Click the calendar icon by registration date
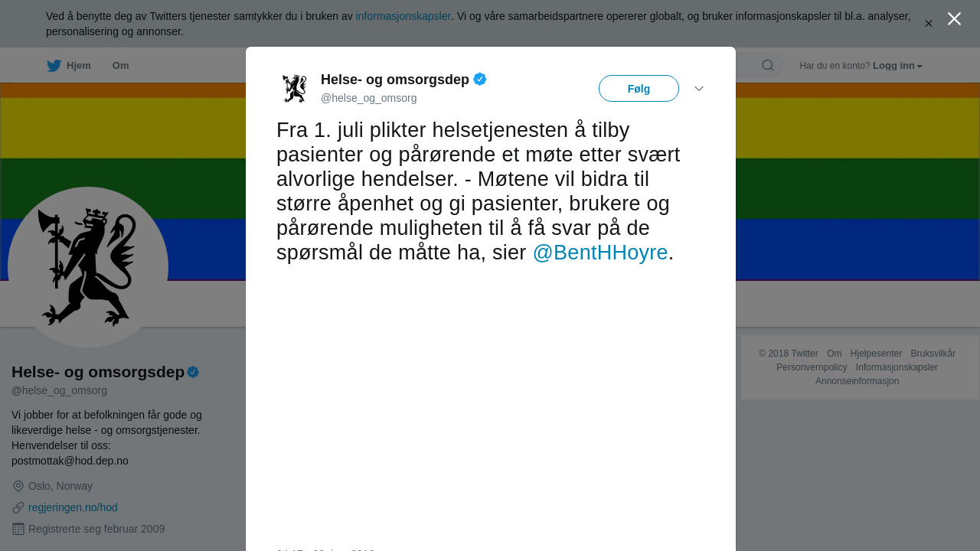 (x=18, y=529)
